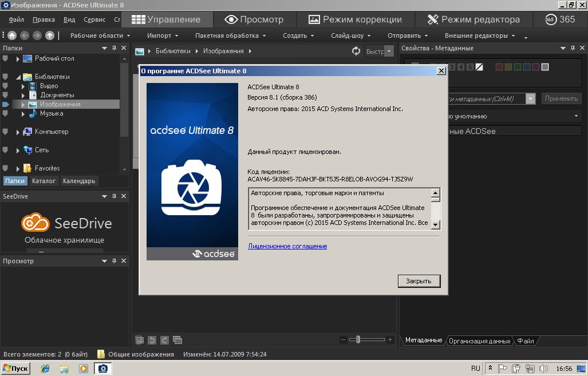Image resolution: width=588 pixels, height=376 pixels.
Task: Click zoom out minus thumbnail button
Action: coord(343,339)
